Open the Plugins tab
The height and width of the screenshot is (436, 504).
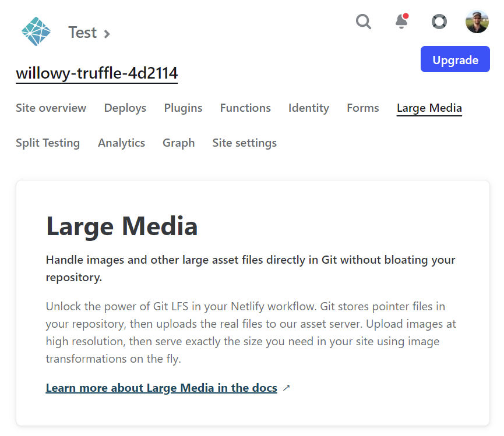[183, 108]
